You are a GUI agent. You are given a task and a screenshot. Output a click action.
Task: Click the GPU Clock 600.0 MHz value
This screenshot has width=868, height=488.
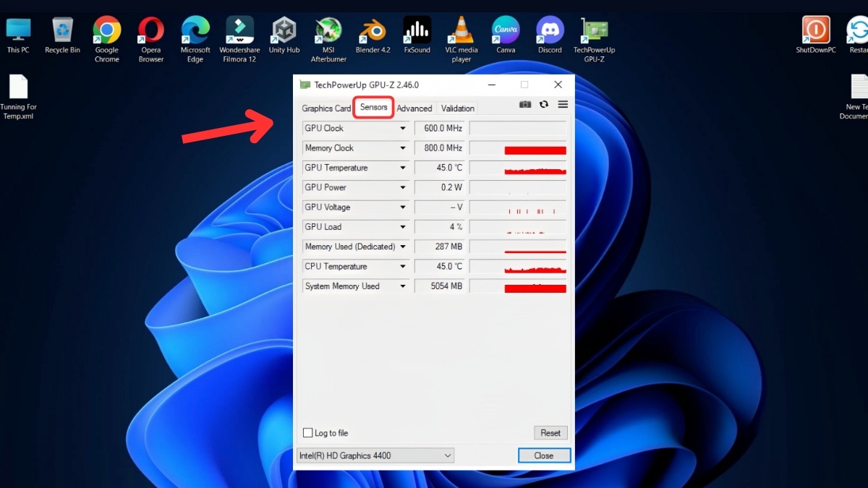click(440, 128)
